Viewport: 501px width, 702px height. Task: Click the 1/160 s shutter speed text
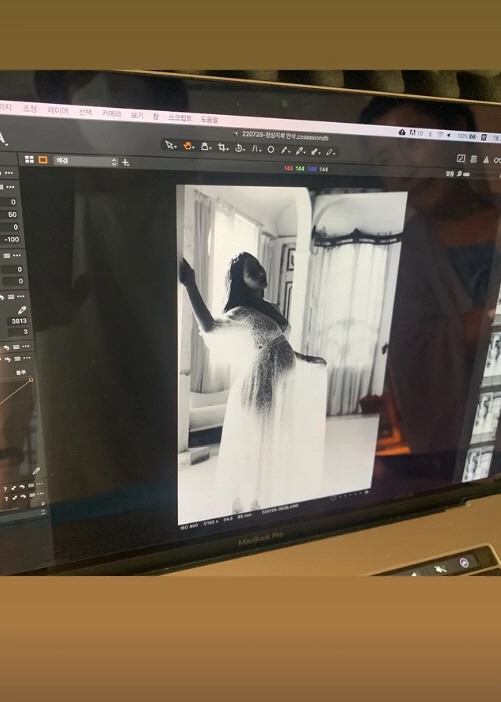[x=210, y=522]
